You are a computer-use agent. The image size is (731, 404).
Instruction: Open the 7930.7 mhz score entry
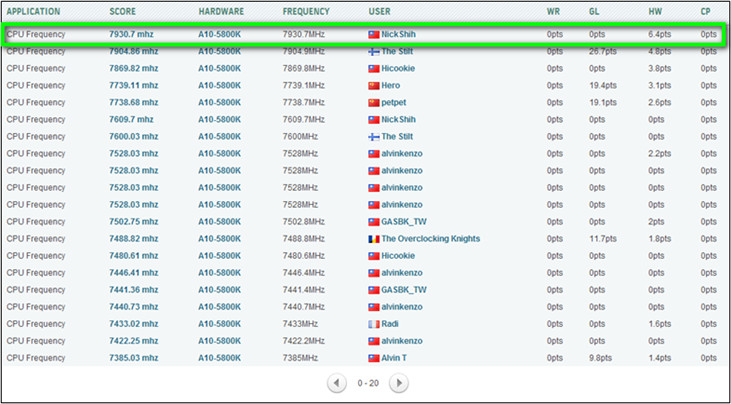tap(131, 34)
